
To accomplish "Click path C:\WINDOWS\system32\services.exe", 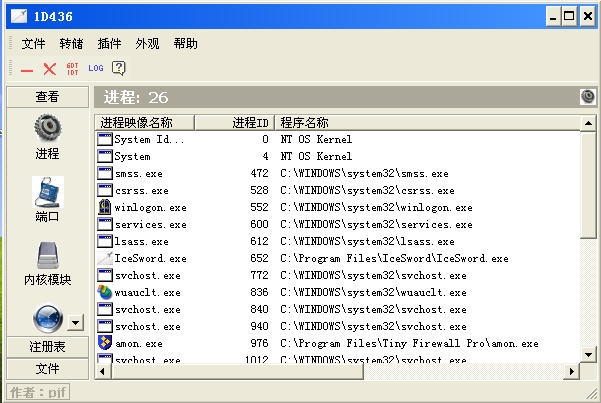I will click(x=376, y=224).
